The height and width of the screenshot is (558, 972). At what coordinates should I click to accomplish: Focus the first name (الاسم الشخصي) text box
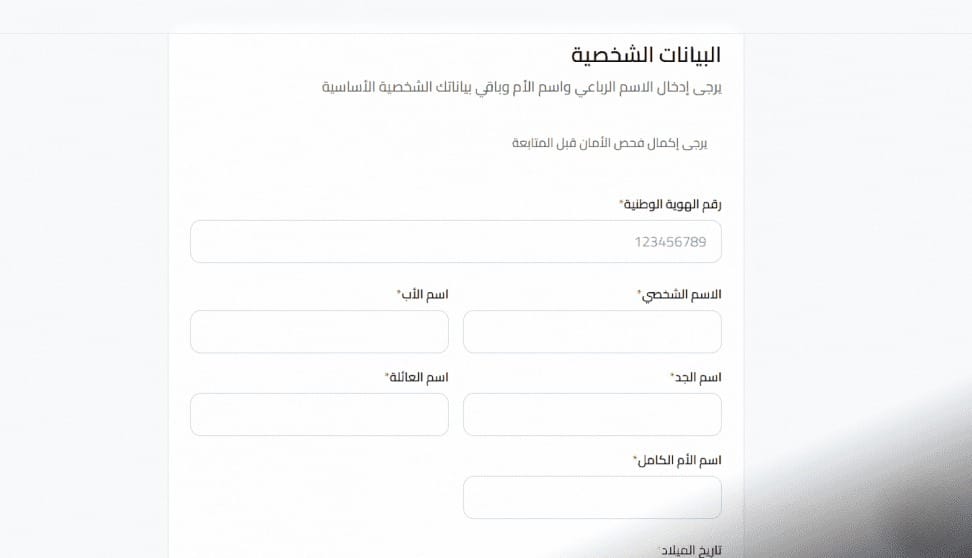[x=592, y=332]
